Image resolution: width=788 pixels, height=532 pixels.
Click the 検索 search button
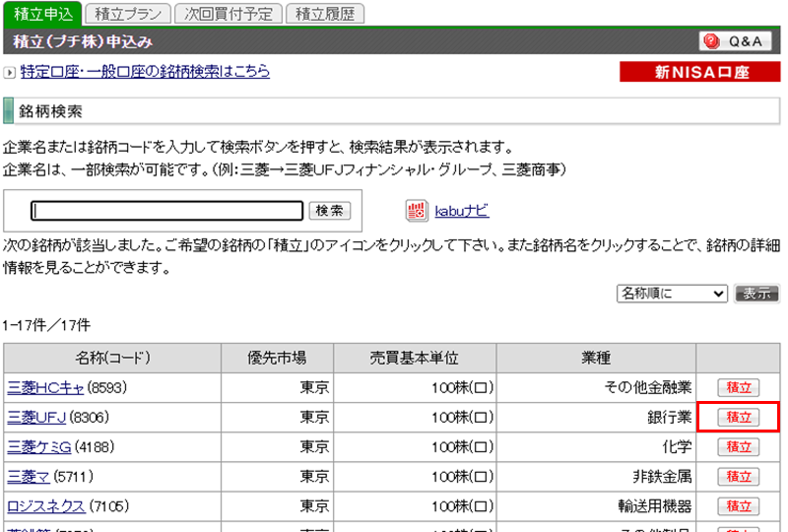[x=329, y=211]
